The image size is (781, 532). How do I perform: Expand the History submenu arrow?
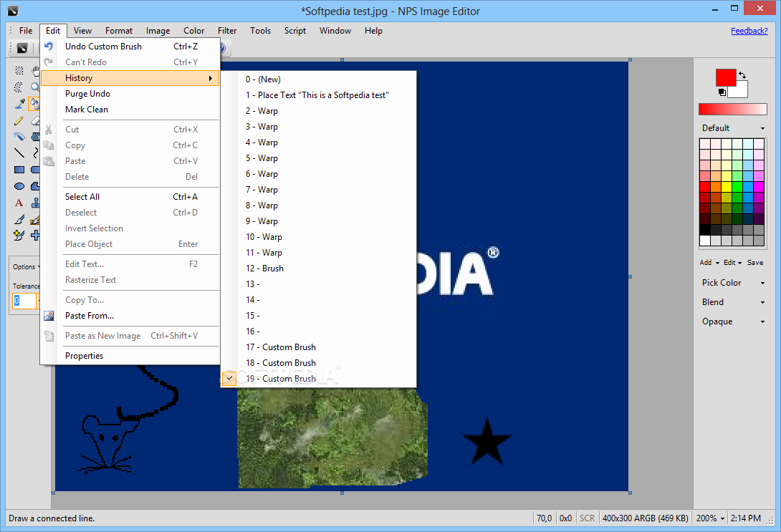211,78
